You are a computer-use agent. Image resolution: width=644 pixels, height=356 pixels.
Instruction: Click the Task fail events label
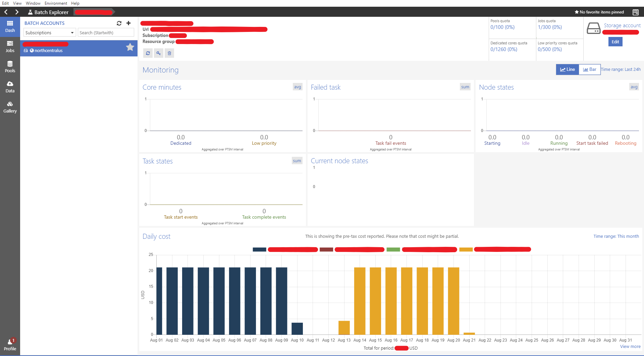[391, 143]
